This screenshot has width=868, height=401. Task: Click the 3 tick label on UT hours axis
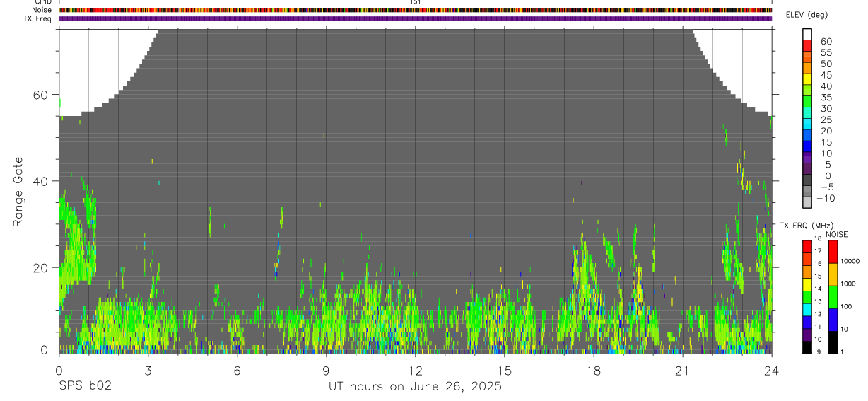pyautogui.click(x=148, y=370)
